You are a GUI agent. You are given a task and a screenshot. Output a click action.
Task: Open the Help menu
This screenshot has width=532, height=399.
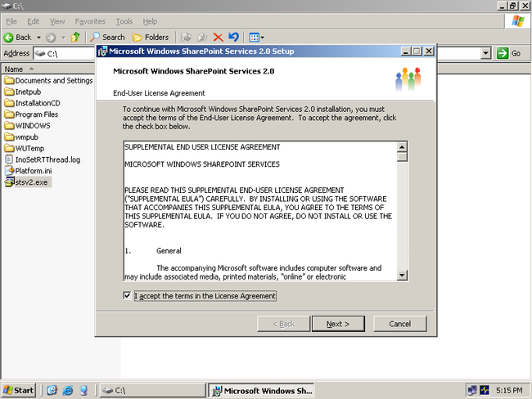pyautogui.click(x=150, y=21)
